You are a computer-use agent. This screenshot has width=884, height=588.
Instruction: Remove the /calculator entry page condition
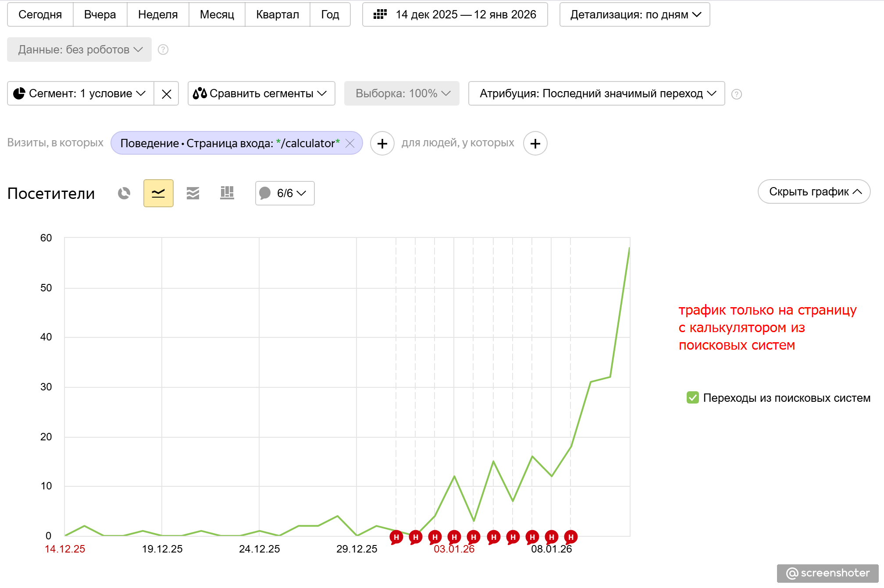coord(350,143)
